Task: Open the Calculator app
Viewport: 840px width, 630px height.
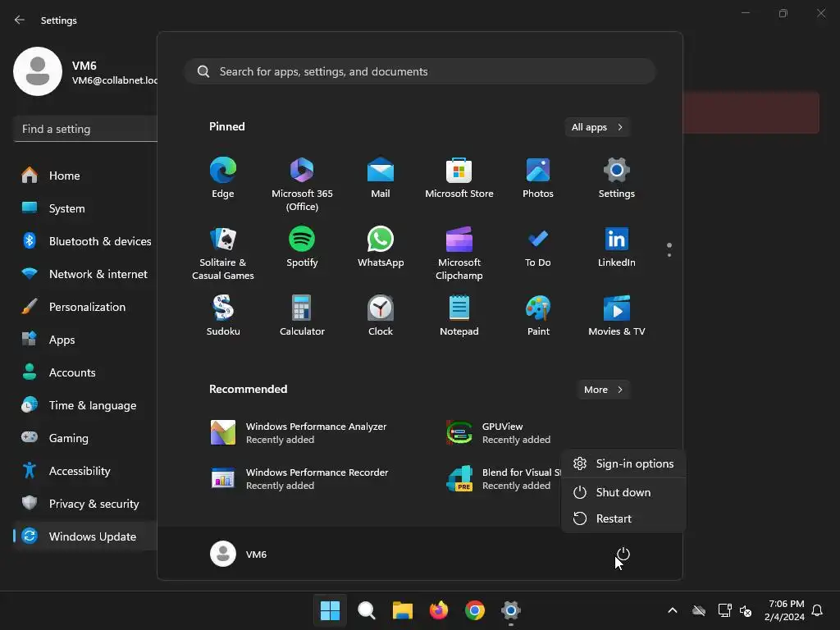Action: pyautogui.click(x=302, y=316)
